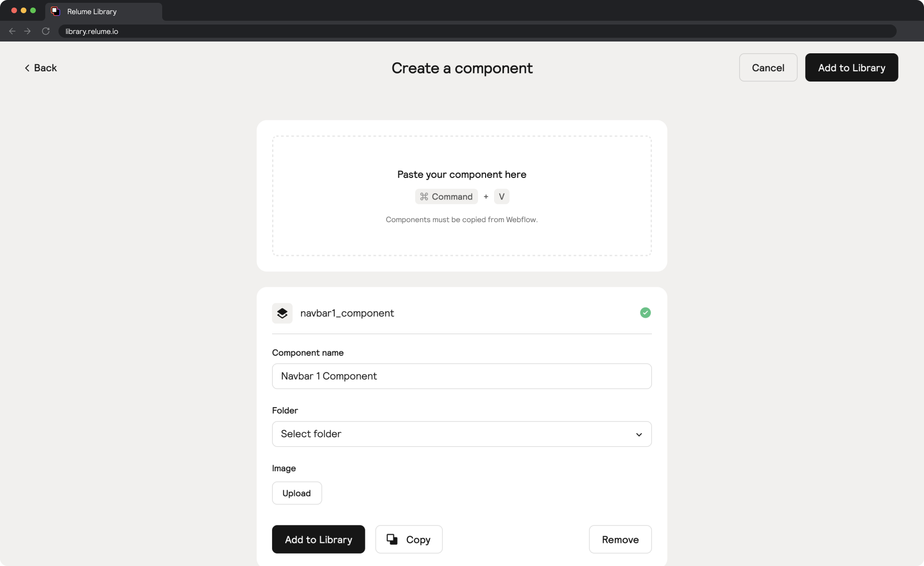Click the Relume favicon on the browser tab

(x=56, y=11)
